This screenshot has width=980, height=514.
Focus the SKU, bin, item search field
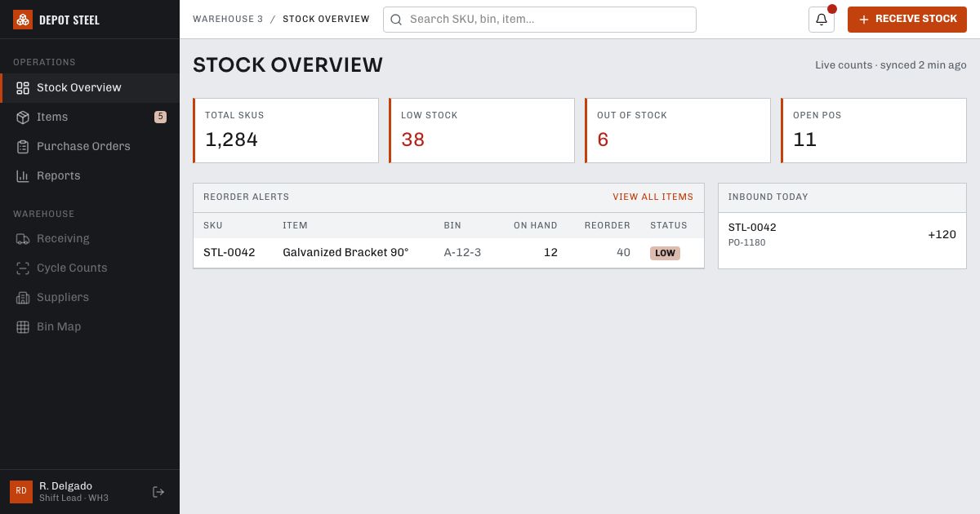[540, 20]
